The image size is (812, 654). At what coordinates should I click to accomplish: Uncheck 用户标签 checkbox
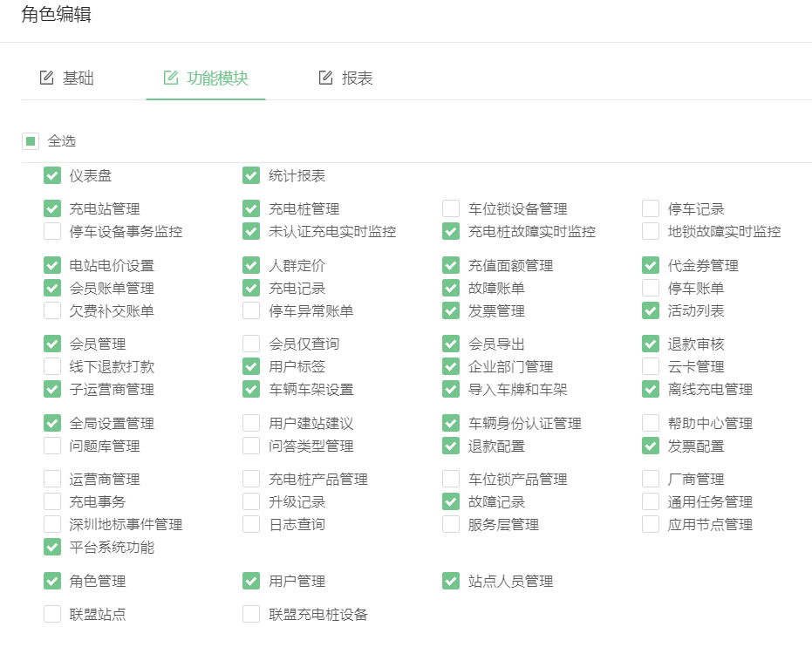click(251, 366)
